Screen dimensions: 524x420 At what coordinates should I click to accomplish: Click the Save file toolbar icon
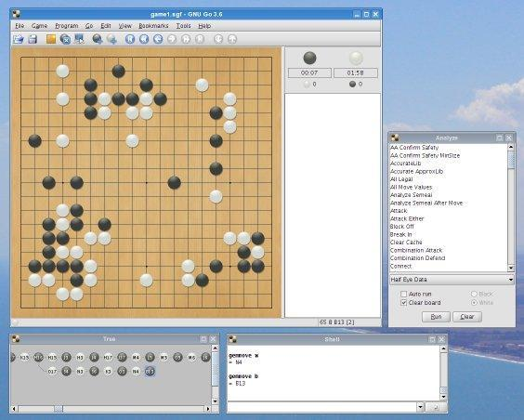(x=33, y=39)
